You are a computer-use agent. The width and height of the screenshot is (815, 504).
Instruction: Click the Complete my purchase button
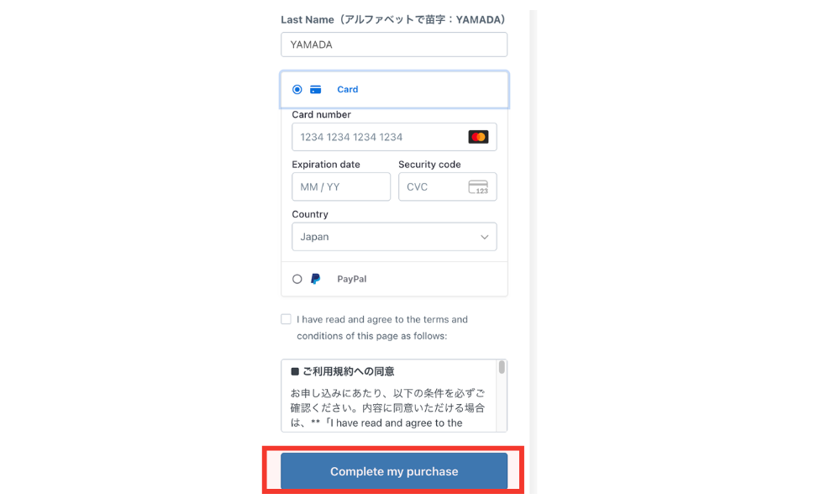(x=394, y=471)
